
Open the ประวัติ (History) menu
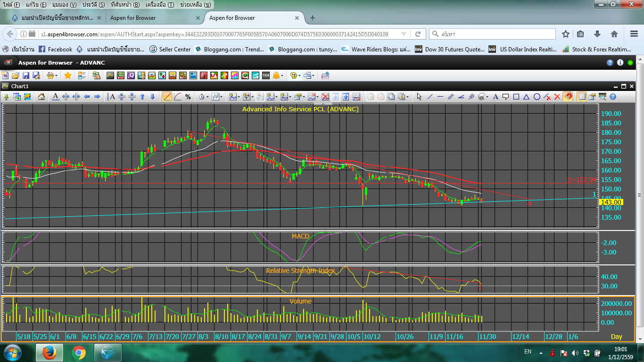(93, 4)
